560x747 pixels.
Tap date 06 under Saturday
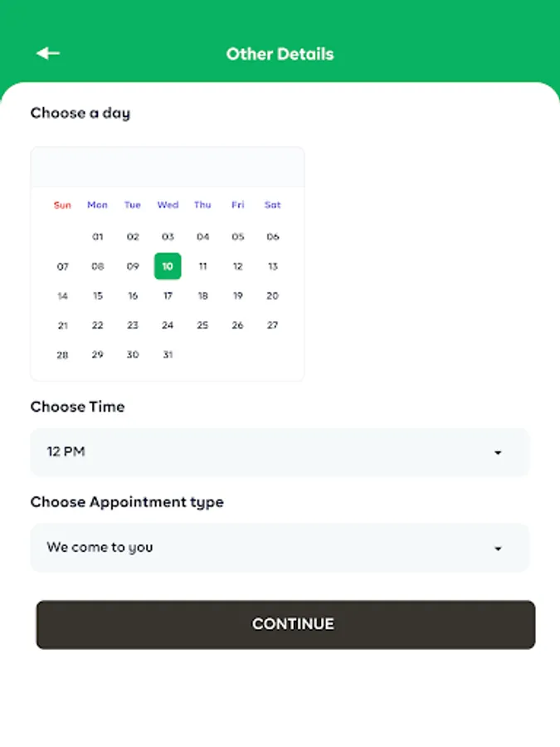272,237
